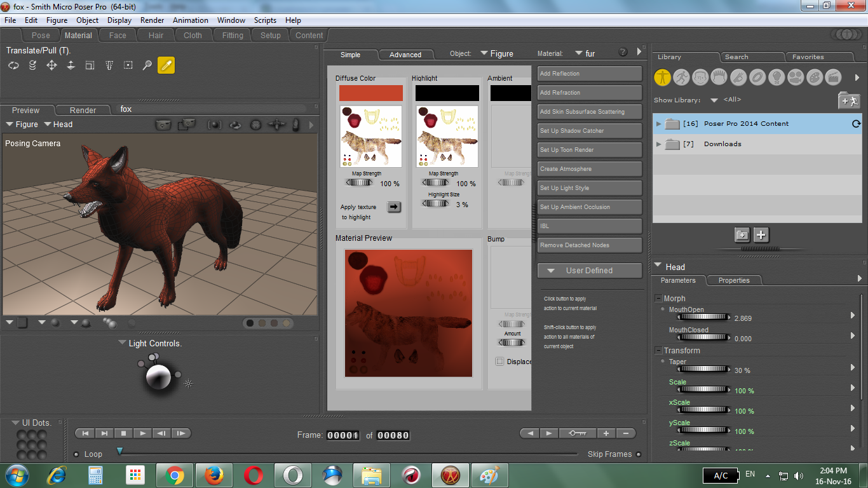Select the magnifier View Magnifier tool
Viewport: 868px width, 488px height.
(147, 65)
